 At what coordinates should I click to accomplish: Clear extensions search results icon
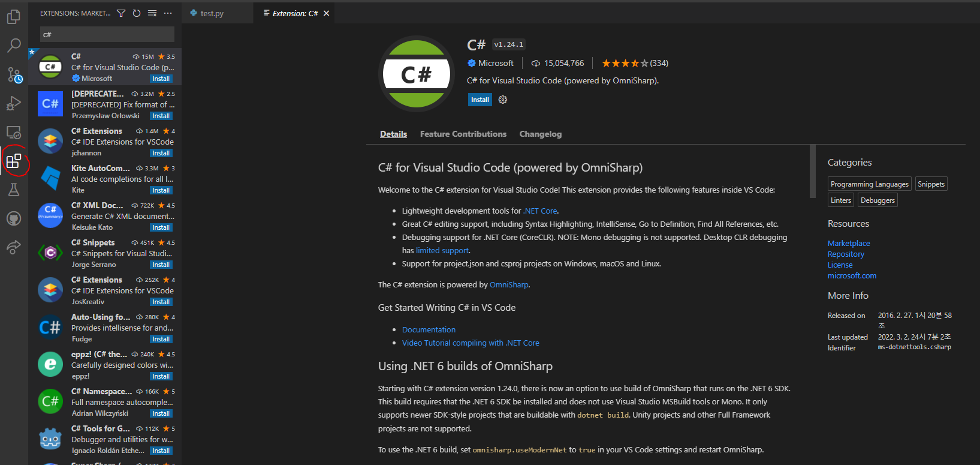click(x=152, y=13)
